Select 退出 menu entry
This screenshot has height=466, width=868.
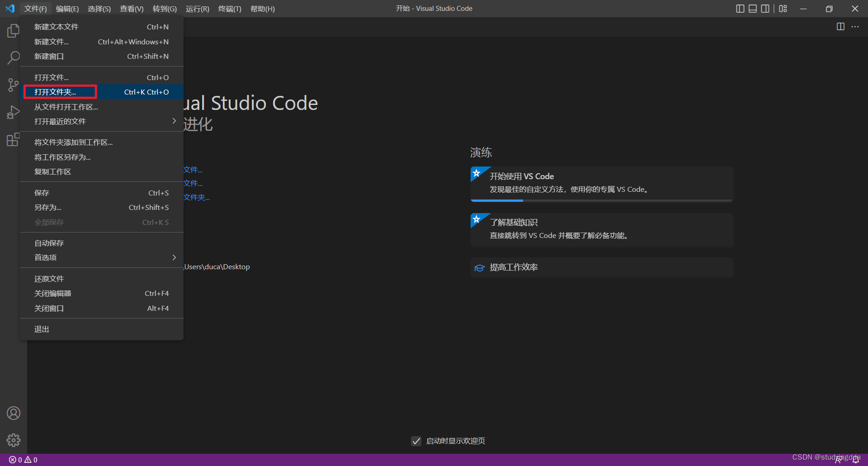(x=102, y=329)
